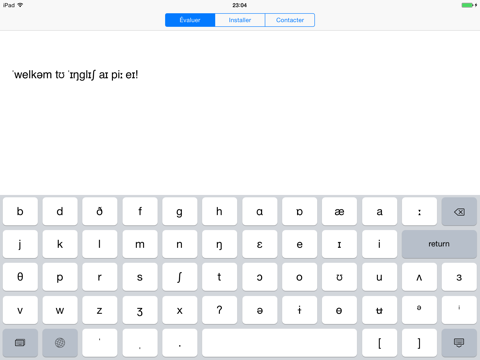480x360 pixels.
Task: Tap the closing bracket ']' key
Action: pos(419,343)
